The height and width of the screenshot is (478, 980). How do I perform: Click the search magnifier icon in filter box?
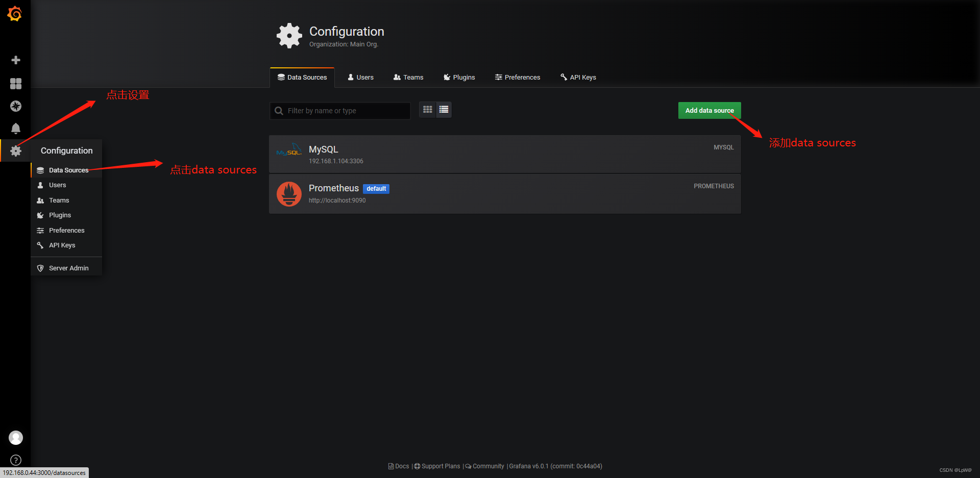pyautogui.click(x=279, y=111)
